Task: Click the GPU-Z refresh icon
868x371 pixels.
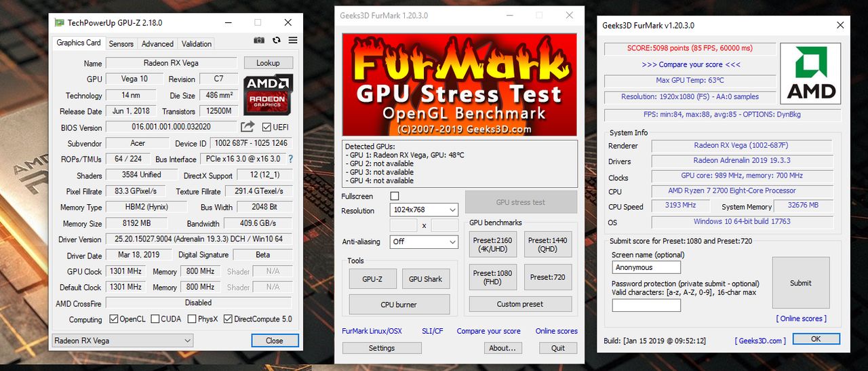Action: (276, 41)
